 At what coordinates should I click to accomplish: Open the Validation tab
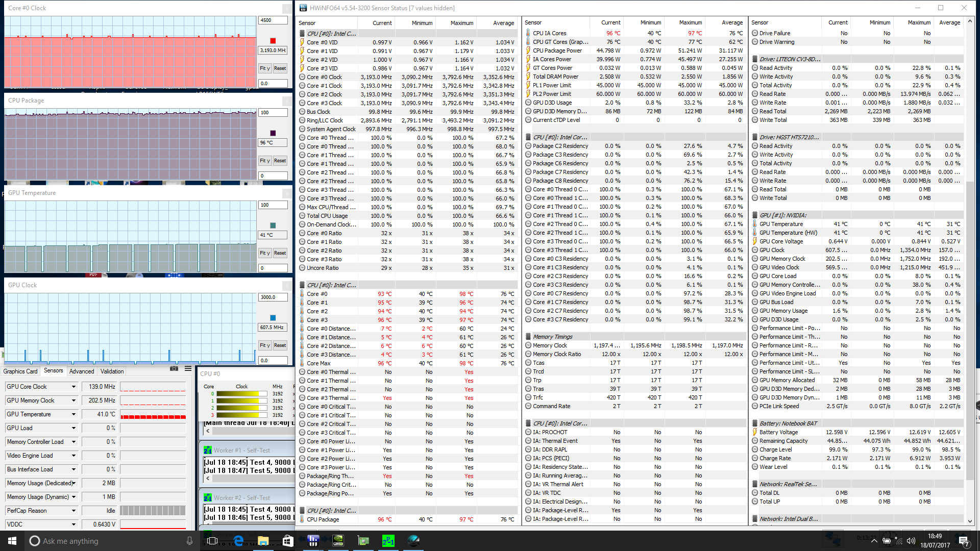tap(112, 371)
